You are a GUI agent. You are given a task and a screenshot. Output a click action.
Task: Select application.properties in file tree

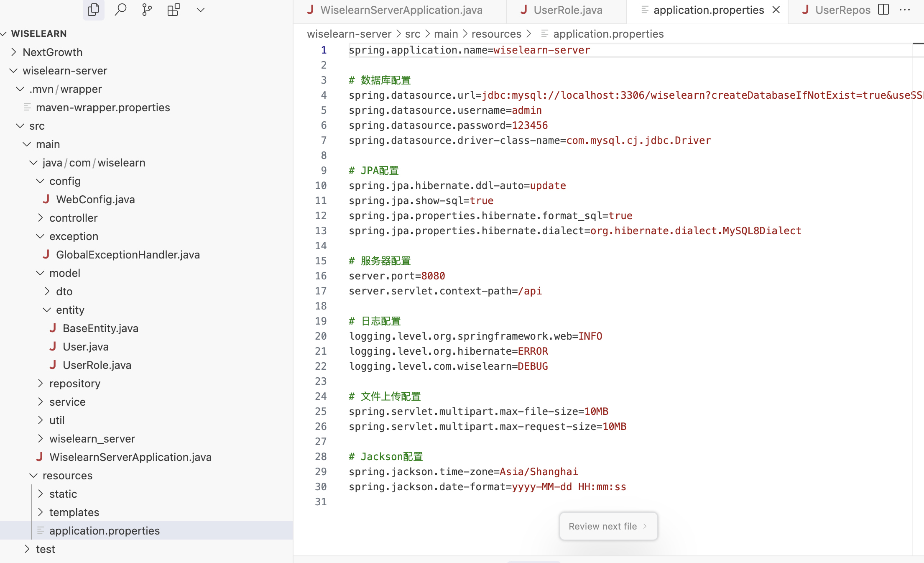pos(146,531)
